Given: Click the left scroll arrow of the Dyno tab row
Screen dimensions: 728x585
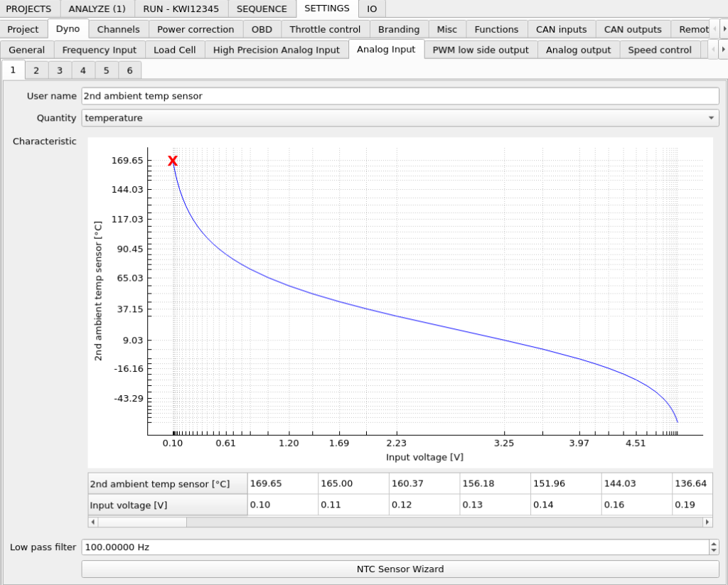Looking at the screenshot, I should point(714,29).
